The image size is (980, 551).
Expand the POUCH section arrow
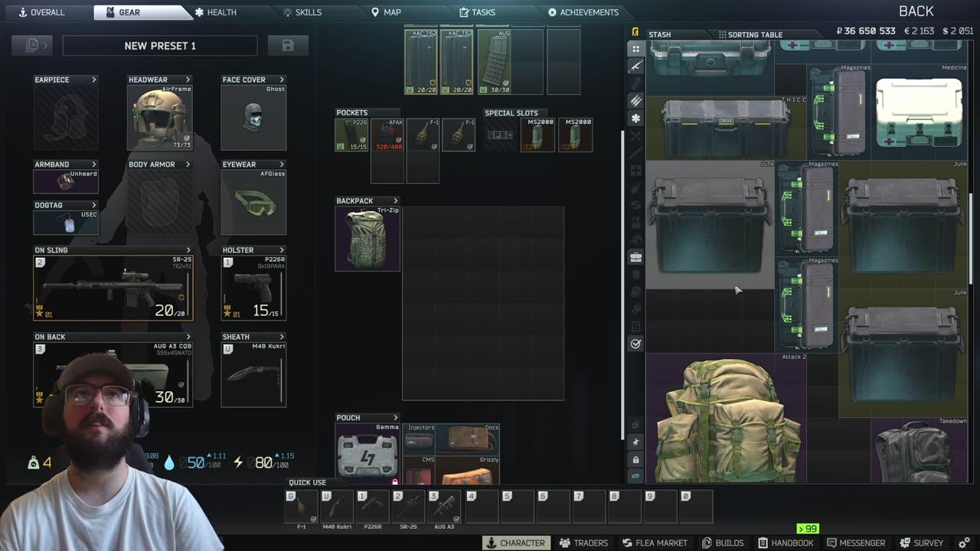pos(396,418)
